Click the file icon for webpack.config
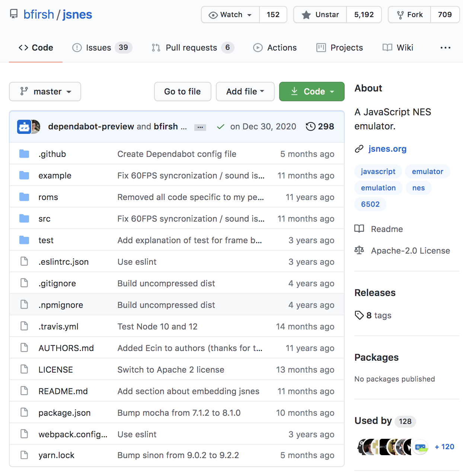Viewport: 463px width, 476px height. coord(24,434)
